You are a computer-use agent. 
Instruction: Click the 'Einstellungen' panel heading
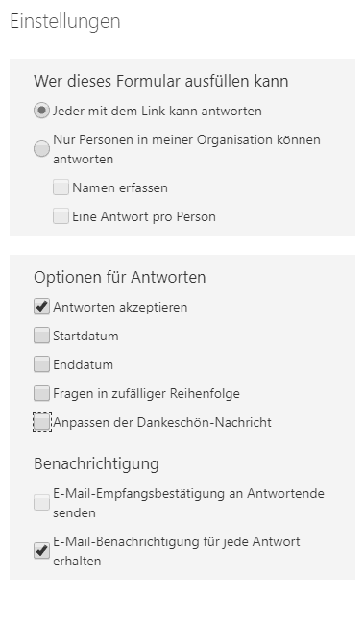click(x=65, y=21)
